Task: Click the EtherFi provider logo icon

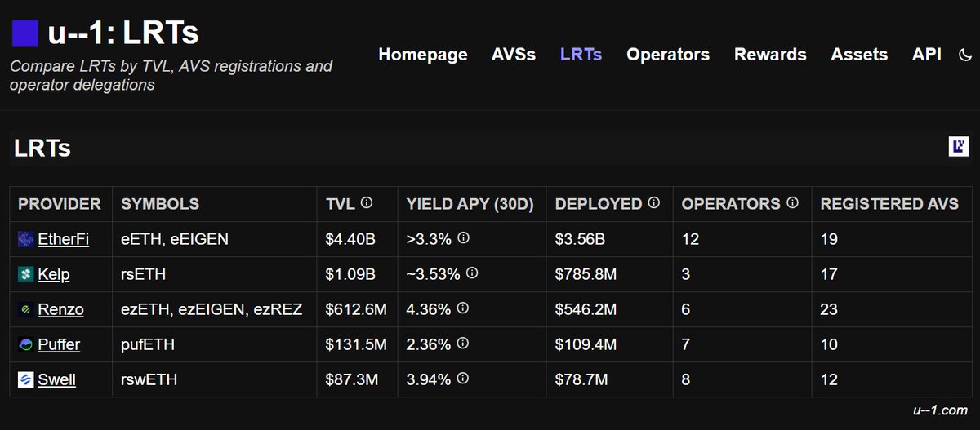Action: point(25,239)
